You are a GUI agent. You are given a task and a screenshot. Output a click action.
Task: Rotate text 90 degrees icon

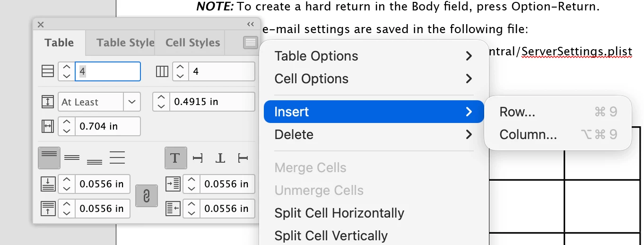198,158
